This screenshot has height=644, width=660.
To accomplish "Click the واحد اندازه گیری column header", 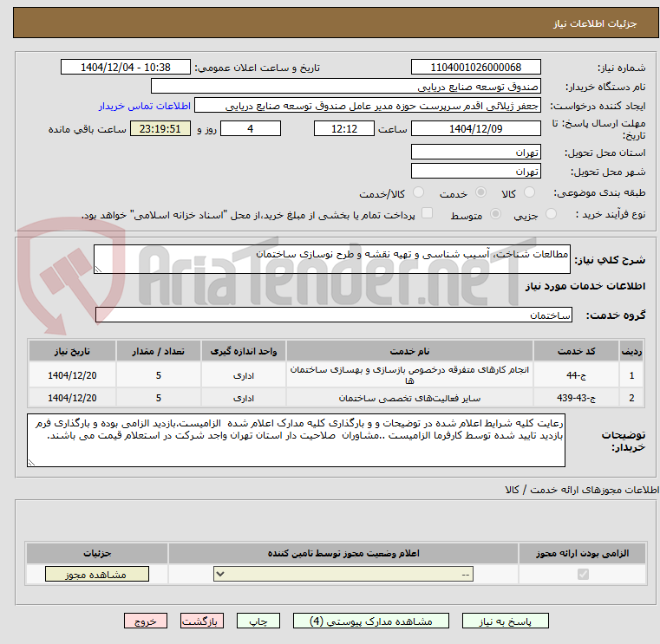I will pos(244,351).
